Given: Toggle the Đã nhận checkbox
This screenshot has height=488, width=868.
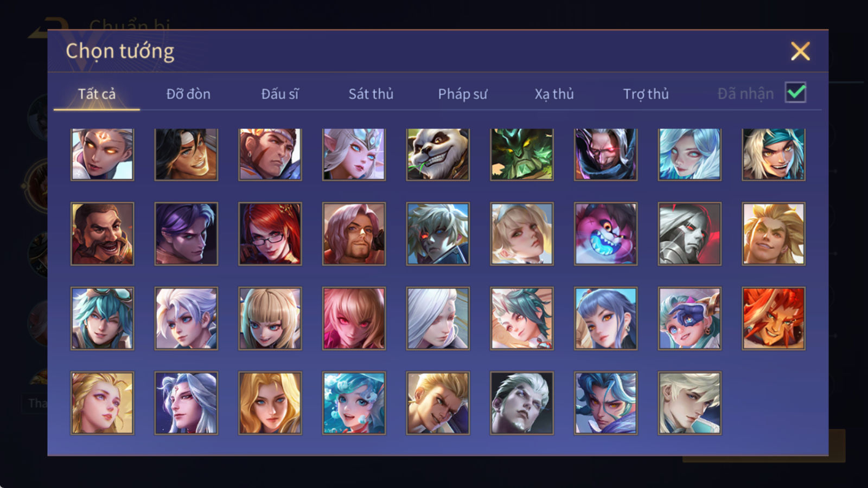Looking at the screenshot, I should tap(795, 93).
